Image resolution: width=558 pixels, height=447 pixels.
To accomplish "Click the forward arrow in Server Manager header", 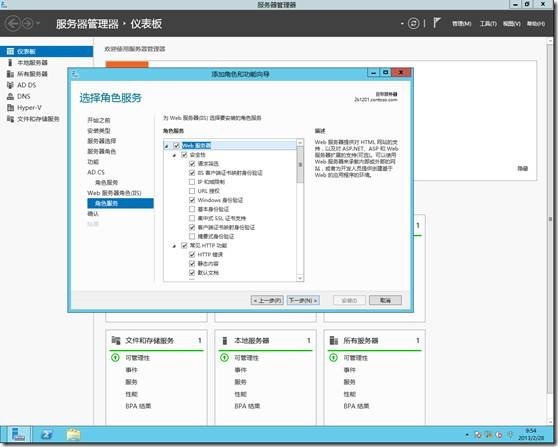I will [27, 24].
